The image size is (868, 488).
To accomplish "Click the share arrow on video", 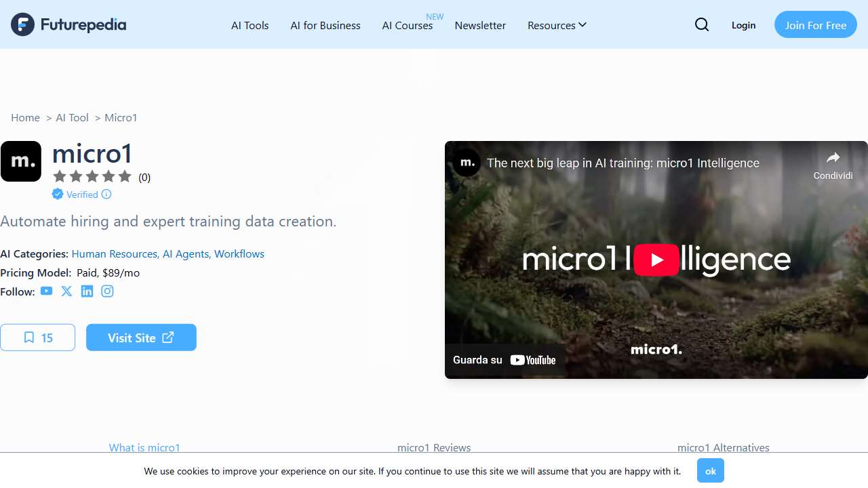I will coord(833,159).
